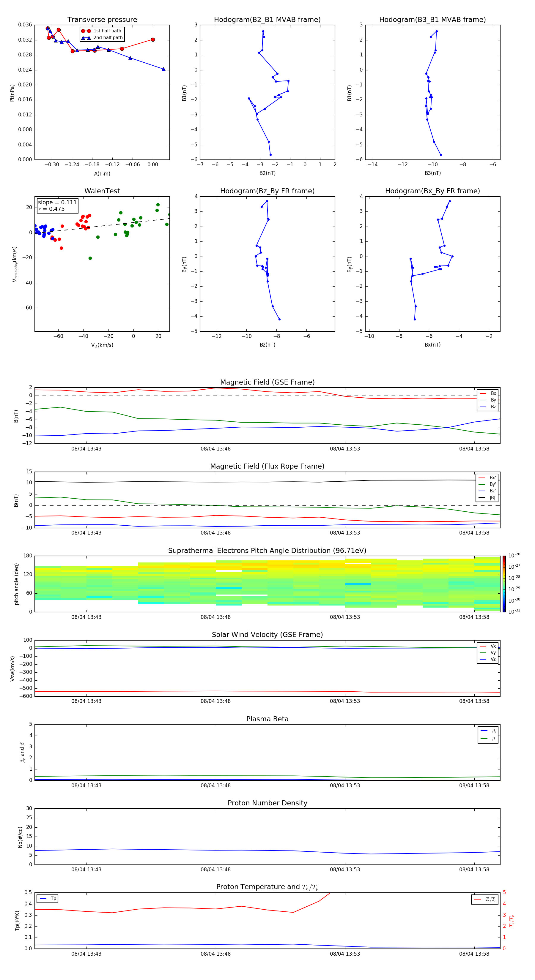Select the Vx legend entry
The image size is (535, 980).
[488, 646]
